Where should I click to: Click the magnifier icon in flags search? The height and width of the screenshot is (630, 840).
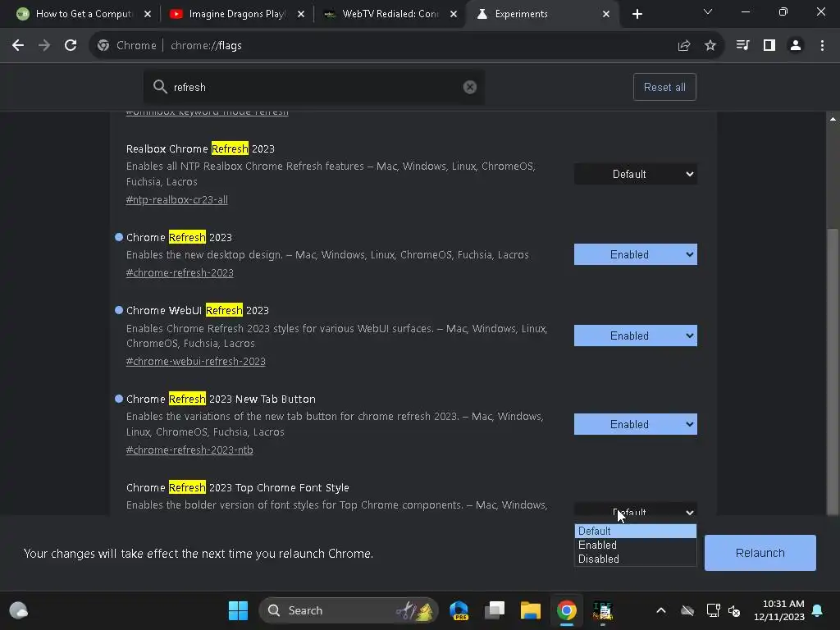(x=160, y=87)
